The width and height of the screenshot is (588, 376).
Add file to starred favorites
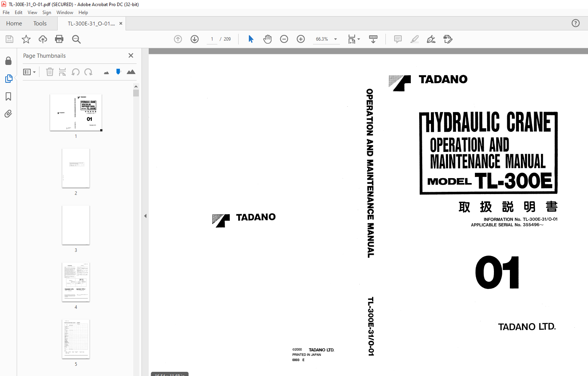[x=26, y=39]
